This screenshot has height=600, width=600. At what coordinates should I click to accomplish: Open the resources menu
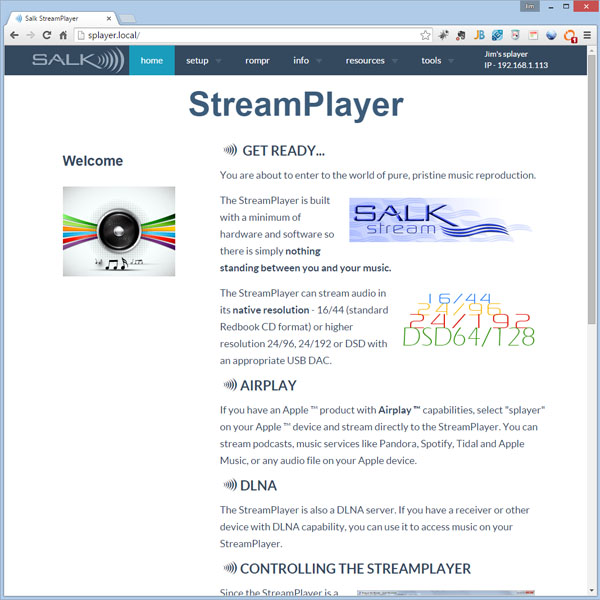coord(365,60)
